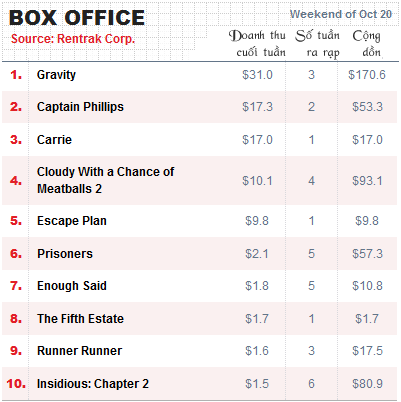This screenshot has width=401, height=402.
Task: Select Insidious: Chapter 2 entry
Action: pyautogui.click(x=93, y=384)
